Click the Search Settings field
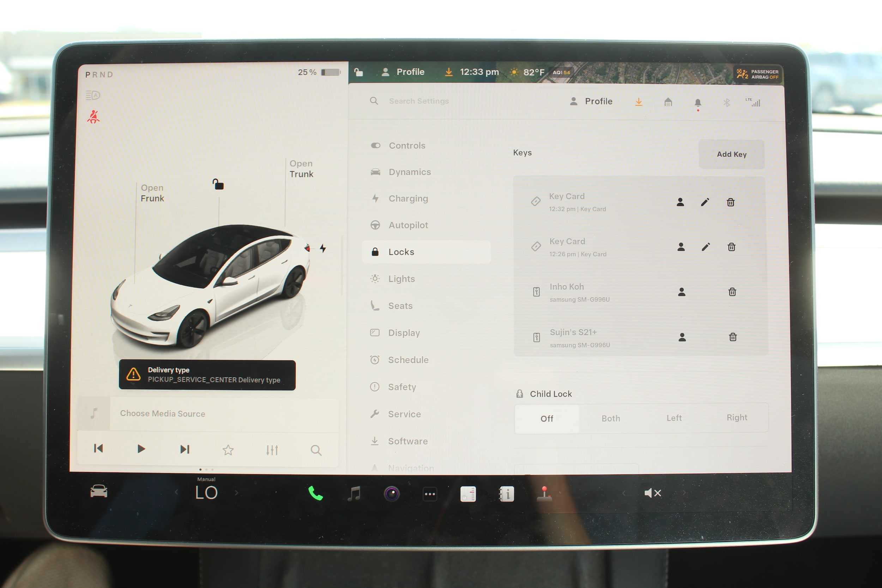This screenshot has height=588, width=882. tap(418, 101)
